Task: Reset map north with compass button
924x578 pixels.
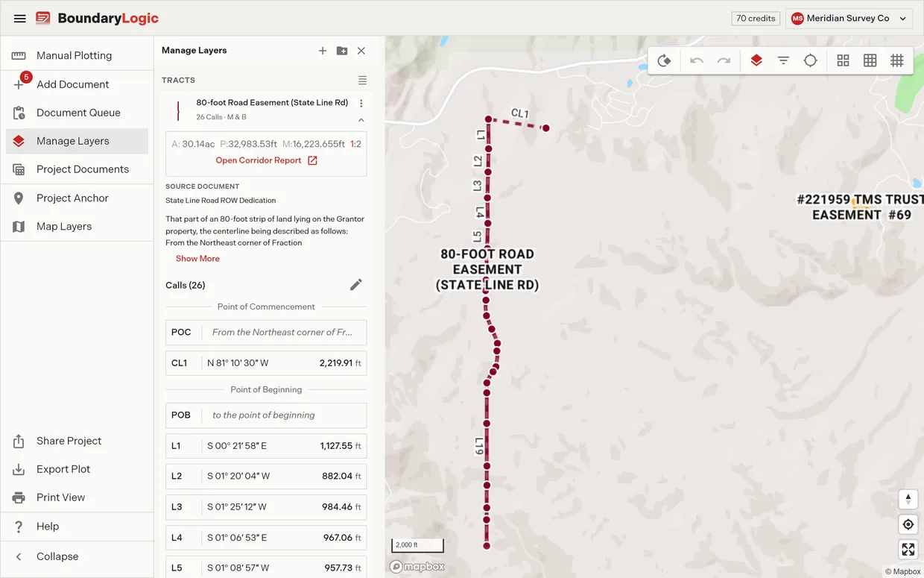Action: coord(908,499)
